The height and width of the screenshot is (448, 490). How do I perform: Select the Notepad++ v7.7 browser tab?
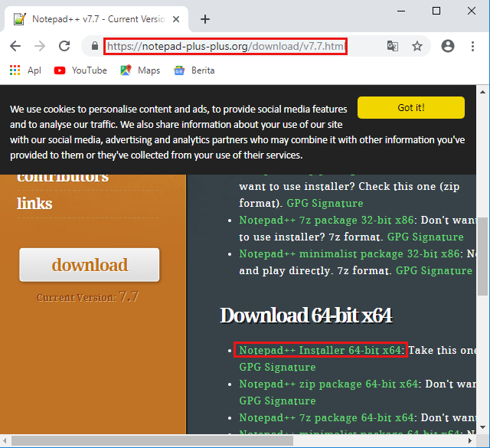[x=96, y=19]
